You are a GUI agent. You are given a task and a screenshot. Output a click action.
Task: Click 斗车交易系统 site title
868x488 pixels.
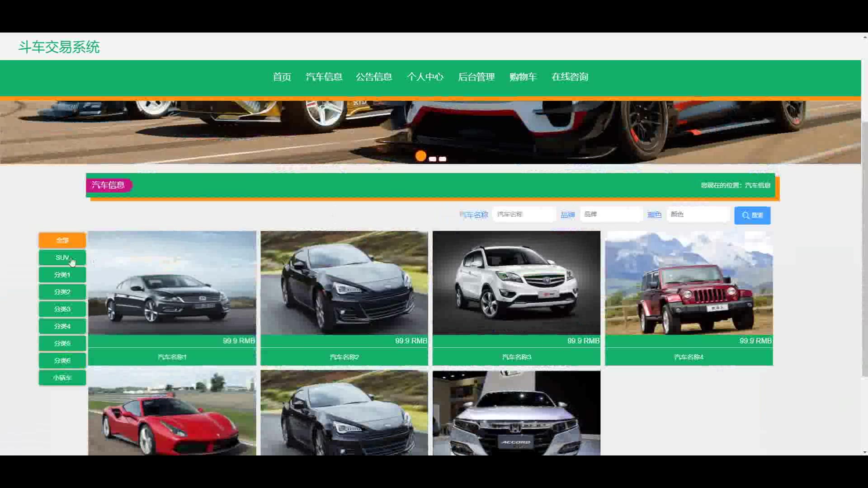click(59, 47)
